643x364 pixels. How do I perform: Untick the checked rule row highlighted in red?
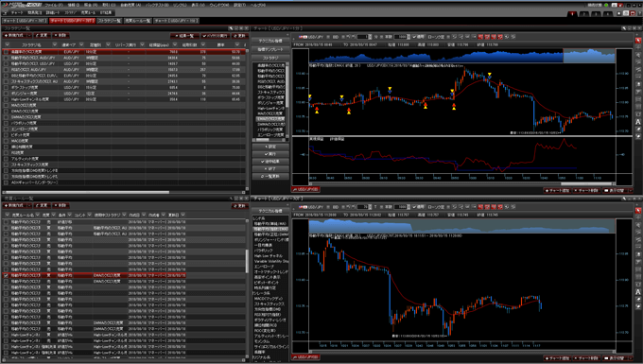click(6, 275)
